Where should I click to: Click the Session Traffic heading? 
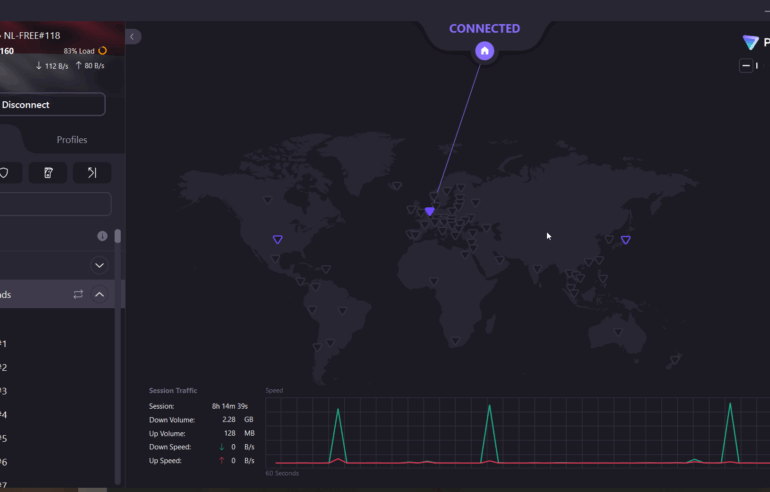pos(173,390)
